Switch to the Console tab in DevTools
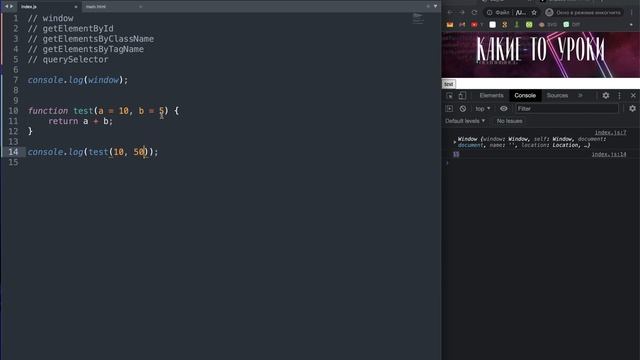The height and width of the screenshot is (360, 640). pyautogui.click(x=525, y=96)
